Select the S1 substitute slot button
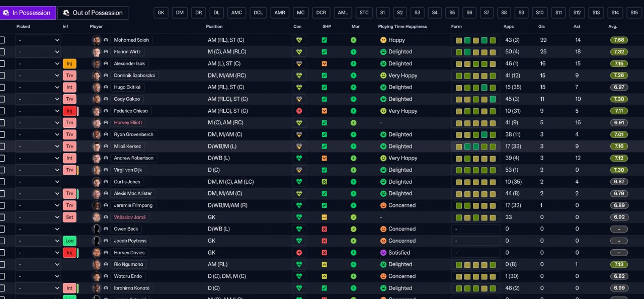The width and height of the screenshot is (644, 299). point(382,13)
